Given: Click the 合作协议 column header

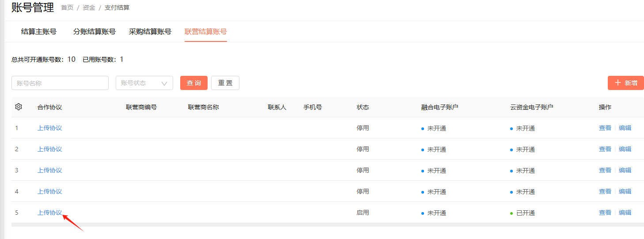Looking at the screenshot, I should 49,107.
